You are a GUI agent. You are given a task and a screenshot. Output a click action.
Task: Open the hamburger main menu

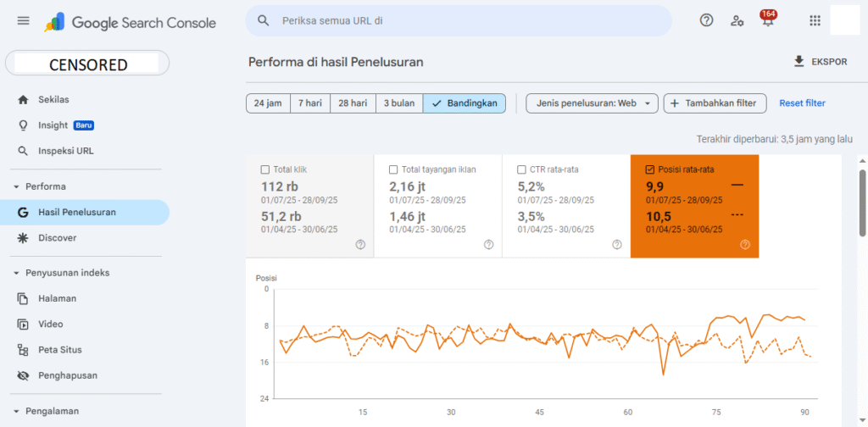pos(23,21)
